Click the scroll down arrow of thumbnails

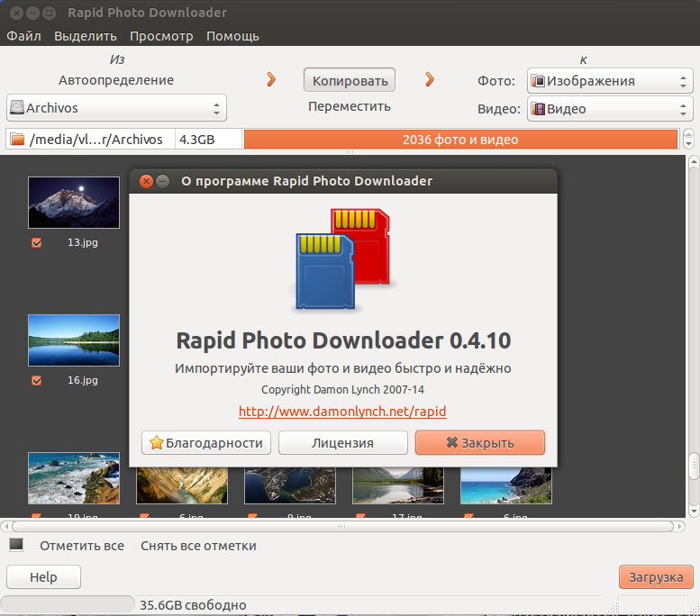(x=694, y=512)
